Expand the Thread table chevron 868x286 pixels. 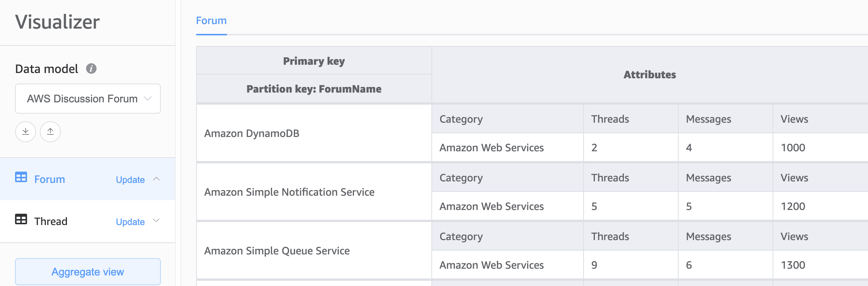pos(157,221)
